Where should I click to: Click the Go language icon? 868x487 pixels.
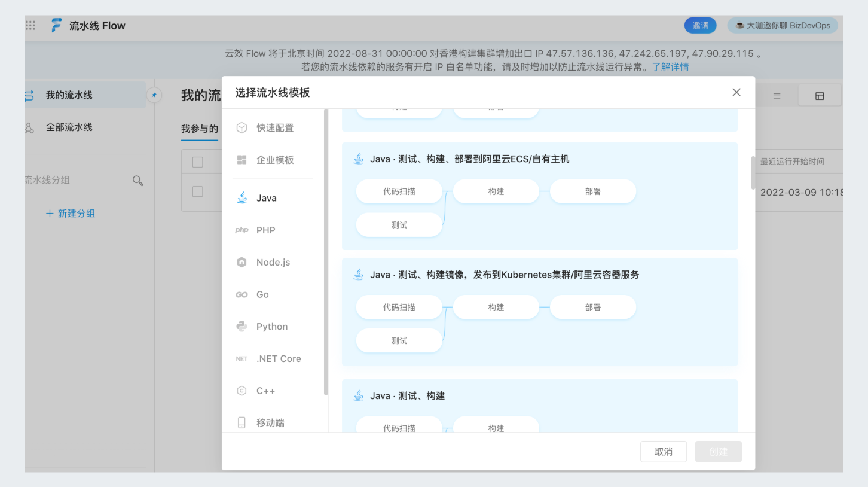click(242, 294)
